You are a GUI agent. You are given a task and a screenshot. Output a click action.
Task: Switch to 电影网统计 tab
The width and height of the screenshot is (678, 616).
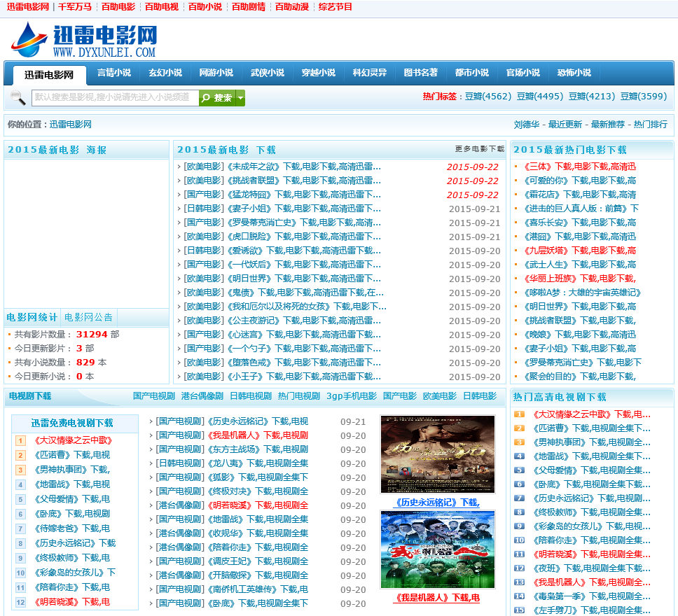click(32, 317)
